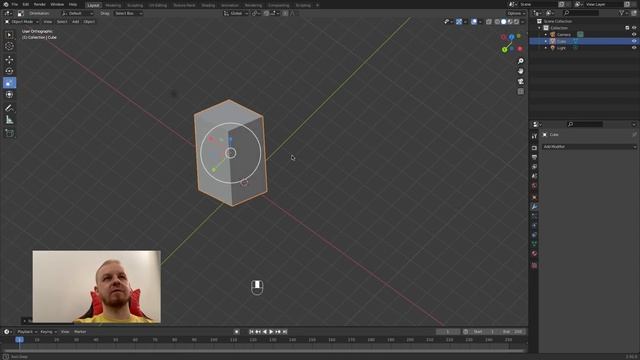
Task: Select the Add Cube tool
Action: tap(9, 133)
